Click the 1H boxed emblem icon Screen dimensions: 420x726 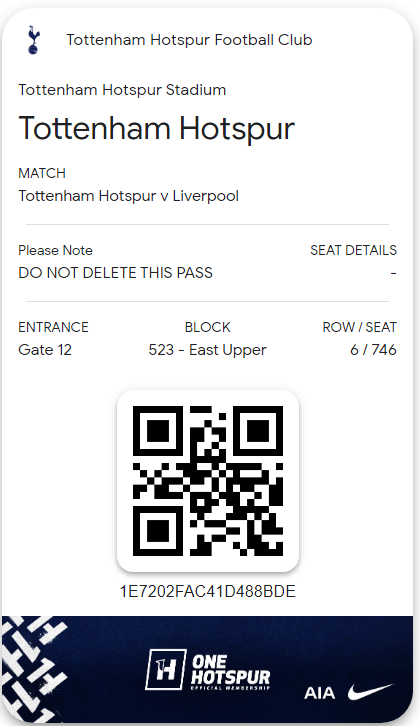165,670
